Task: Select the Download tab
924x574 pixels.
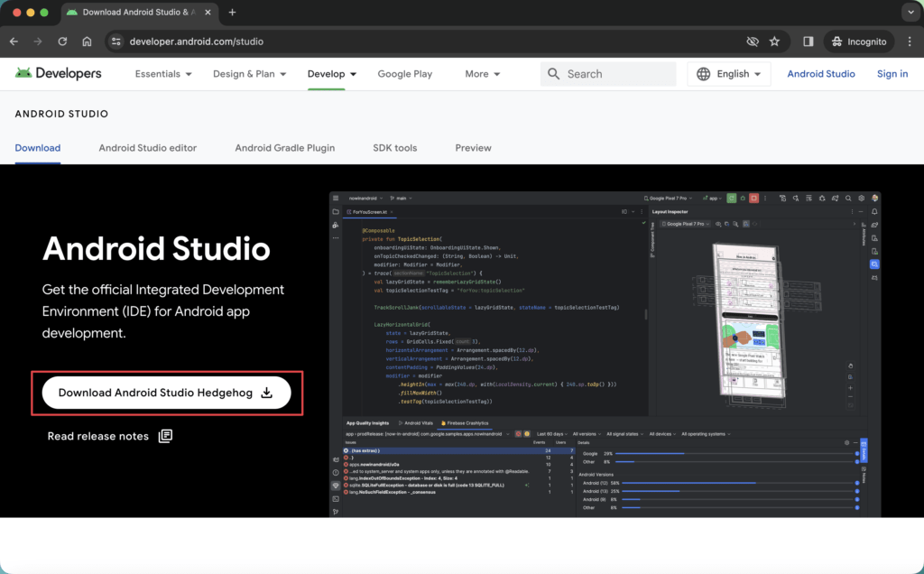Action: point(38,148)
